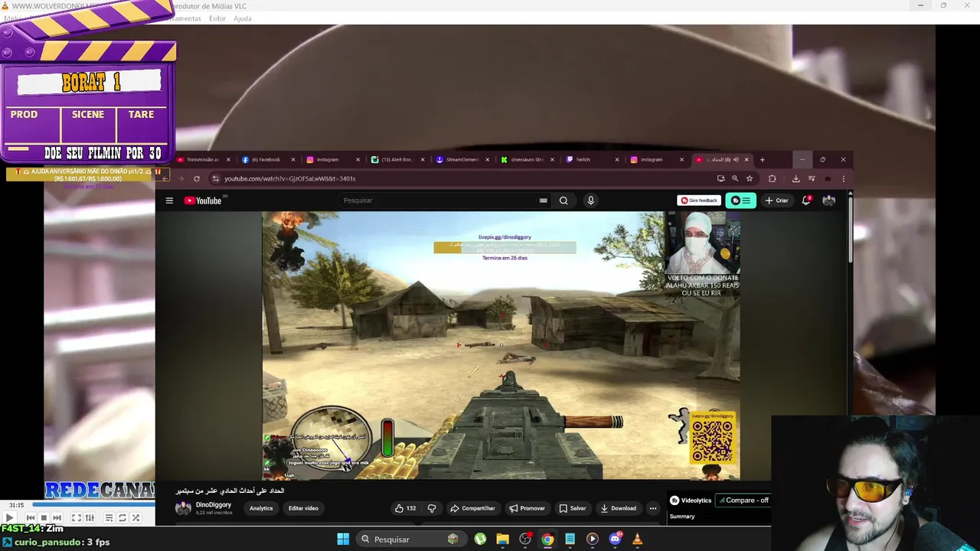Screen dimensions: 980x551
Task: Open the DinoDiggory channel link
Action: [x=213, y=505]
